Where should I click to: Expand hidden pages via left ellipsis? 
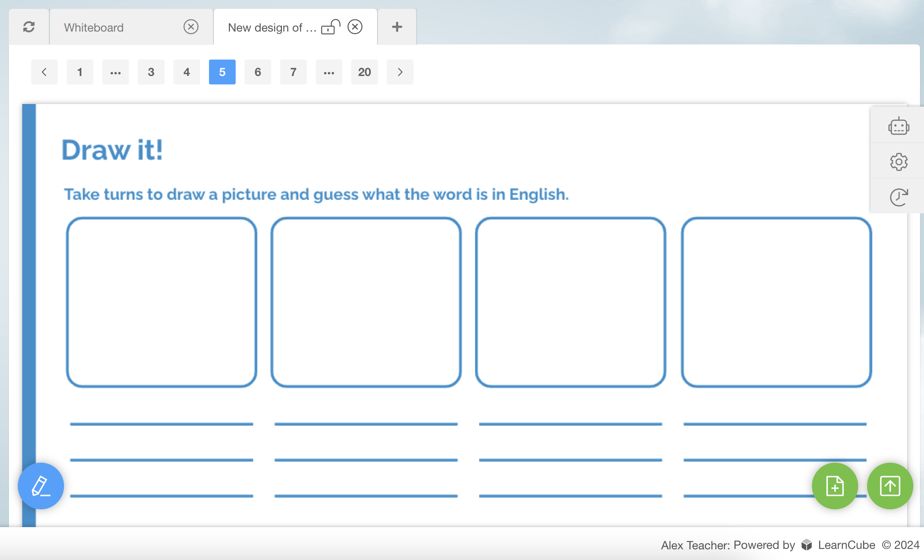click(115, 72)
